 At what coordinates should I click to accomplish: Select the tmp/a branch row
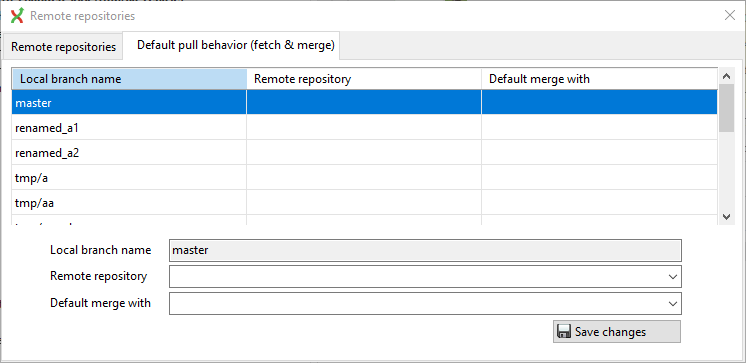pyautogui.click(x=364, y=178)
